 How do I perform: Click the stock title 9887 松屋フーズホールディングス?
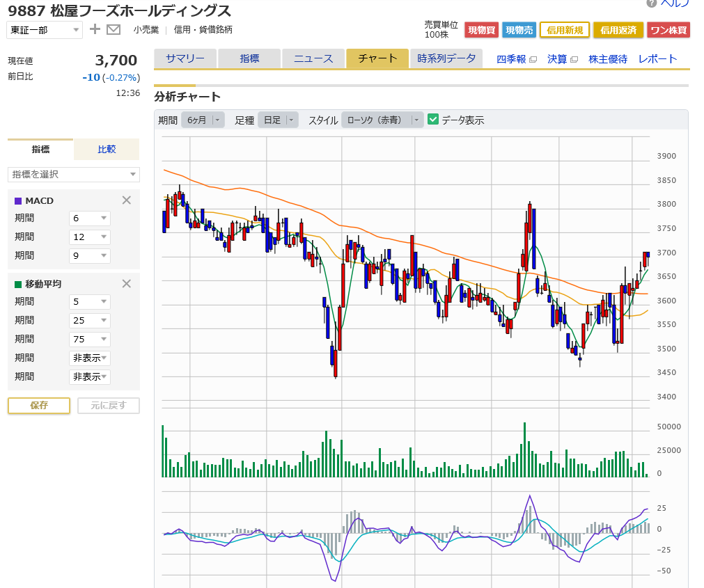120,10
